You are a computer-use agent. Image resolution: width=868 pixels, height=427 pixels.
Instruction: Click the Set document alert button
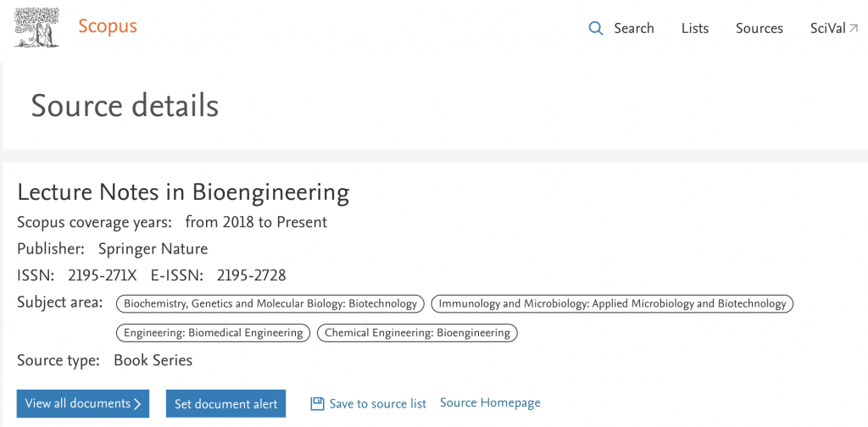tap(225, 404)
